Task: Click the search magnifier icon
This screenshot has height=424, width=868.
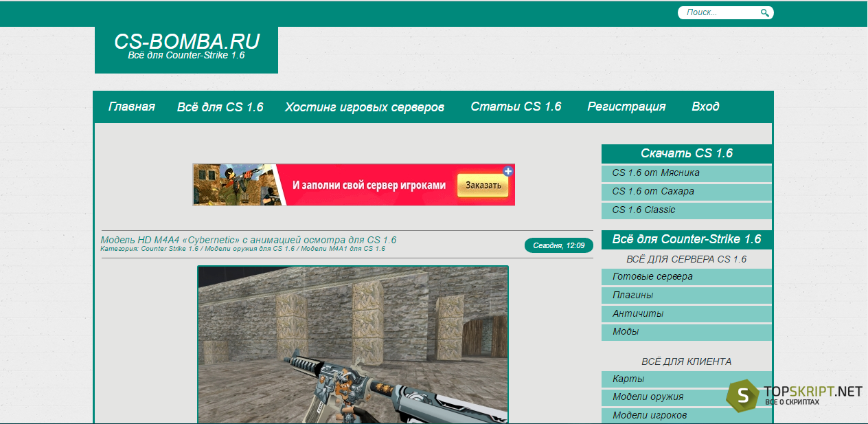Action: click(765, 13)
